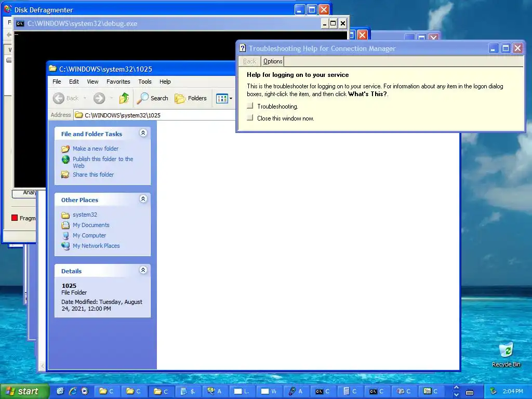Open the Start menu
Viewport: 532px width, 399px height.
(24, 391)
